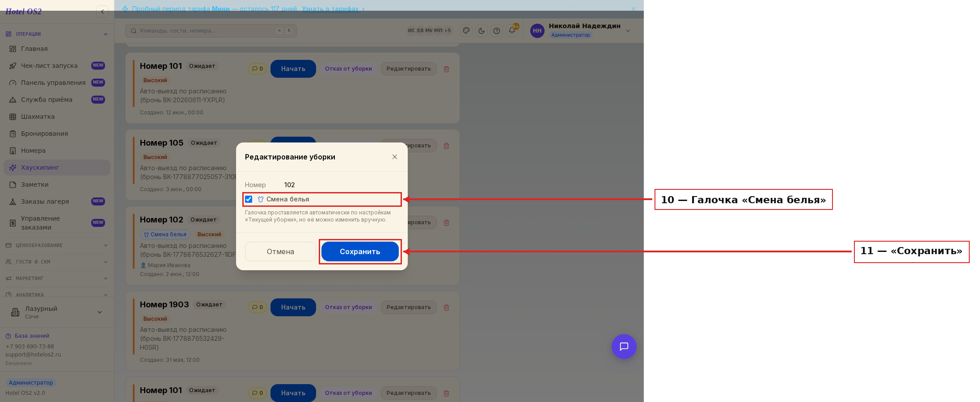Screen dimensions: 980x402
Task: Start cleaning for first Номер 101
Action: 293,69
